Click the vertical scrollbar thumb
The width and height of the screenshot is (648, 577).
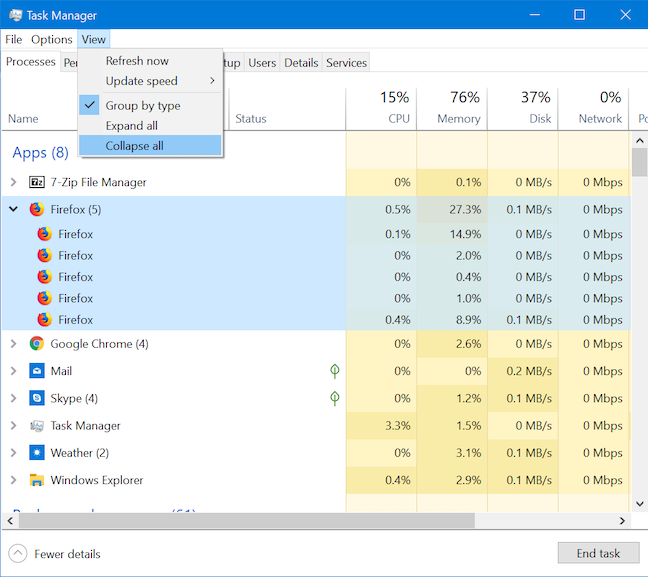coord(639,162)
